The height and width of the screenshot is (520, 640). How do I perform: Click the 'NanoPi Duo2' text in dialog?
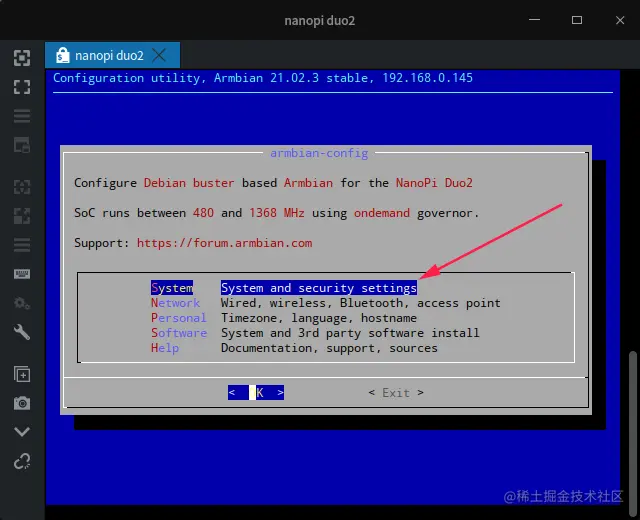tap(434, 183)
